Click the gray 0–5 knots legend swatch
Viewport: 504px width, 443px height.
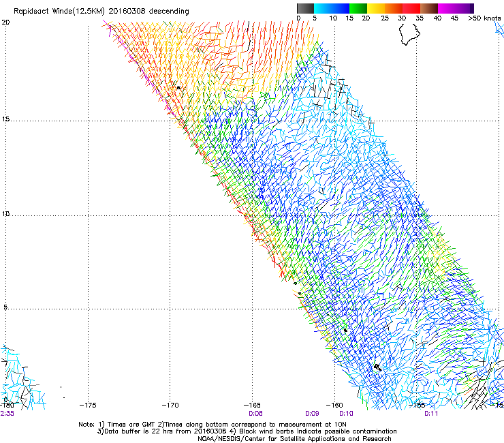[x=305, y=8]
